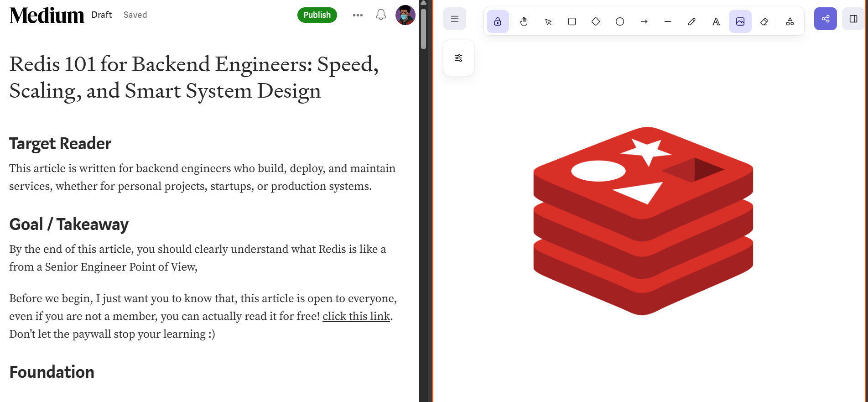Image resolution: width=868 pixels, height=402 pixels.
Task: Select the Diamond shape tool
Action: (596, 21)
